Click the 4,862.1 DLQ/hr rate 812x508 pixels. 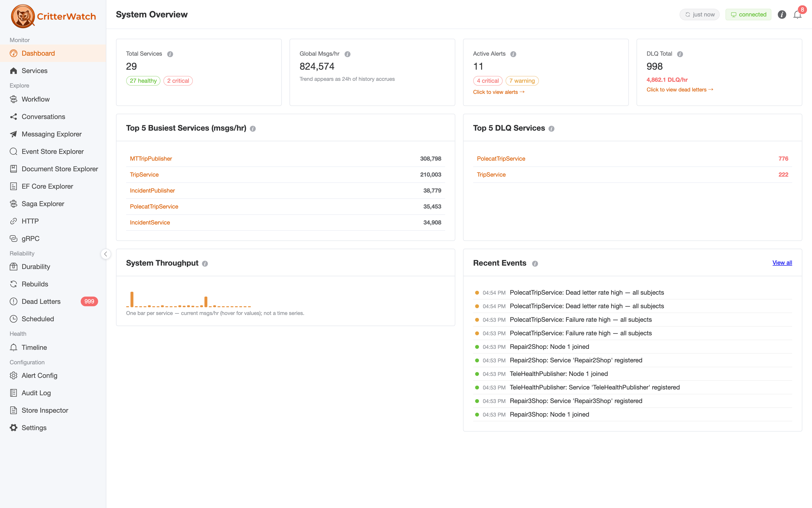pyautogui.click(x=667, y=80)
